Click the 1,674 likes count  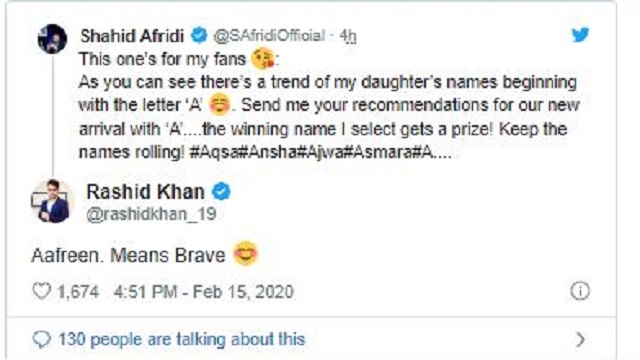coord(78,292)
